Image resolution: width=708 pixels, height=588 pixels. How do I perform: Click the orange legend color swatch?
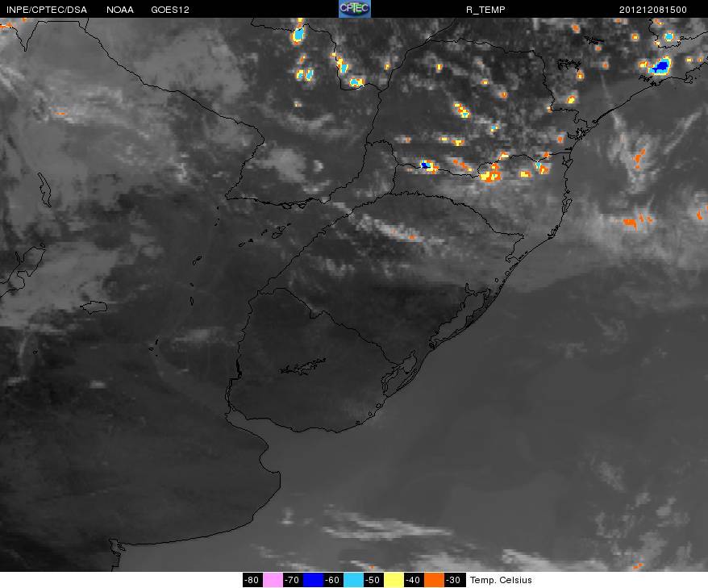point(434,580)
